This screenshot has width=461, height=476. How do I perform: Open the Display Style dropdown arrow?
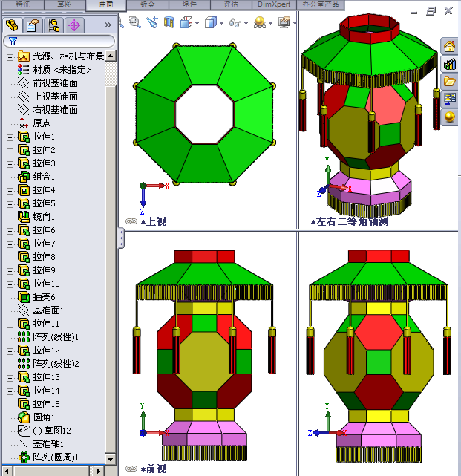(221, 23)
